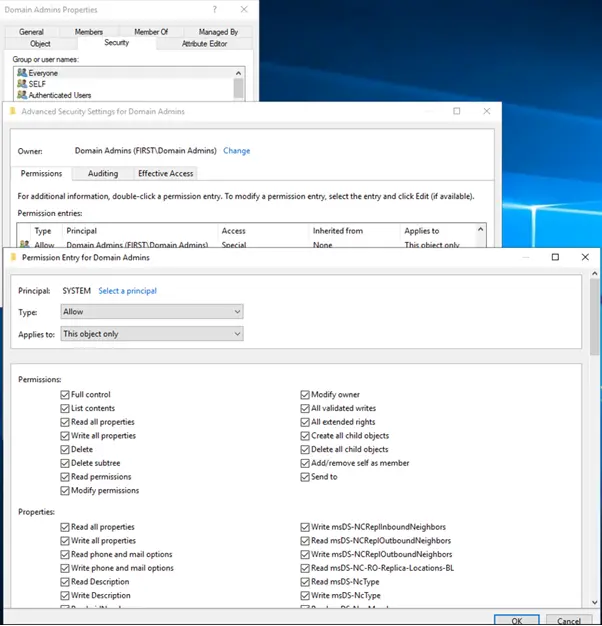Image resolution: width=602 pixels, height=626 pixels.
Task: Click help question mark in Properties dialog
Action: click(215, 9)
